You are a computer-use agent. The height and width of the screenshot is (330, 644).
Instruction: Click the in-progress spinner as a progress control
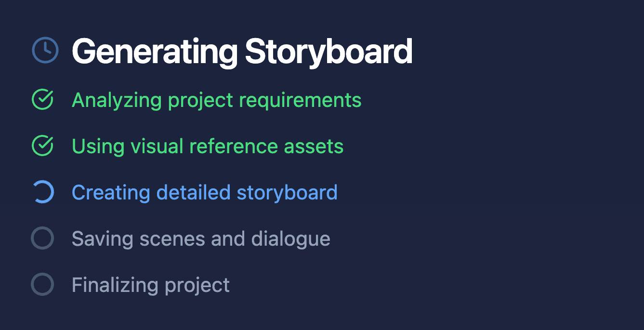click(x=42, y=192)
